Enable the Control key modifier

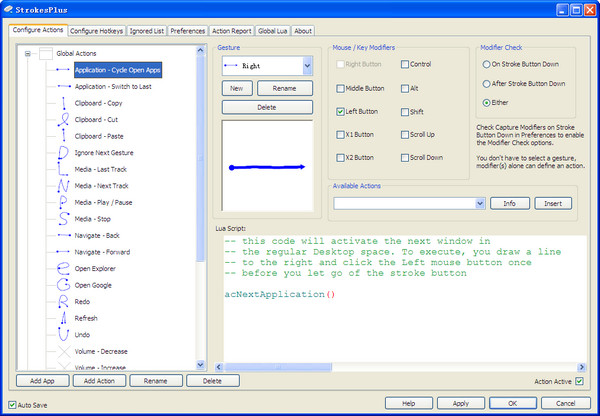[x=405, y=64]
